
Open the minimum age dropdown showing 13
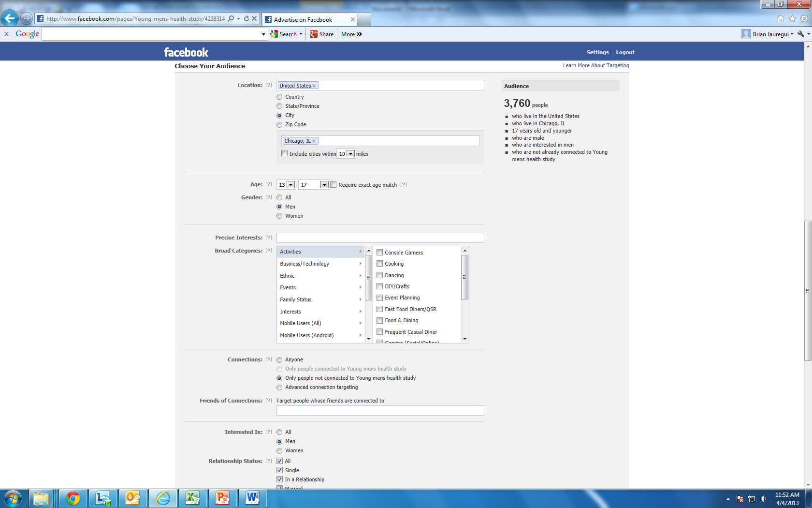click(x=290, y=185)
